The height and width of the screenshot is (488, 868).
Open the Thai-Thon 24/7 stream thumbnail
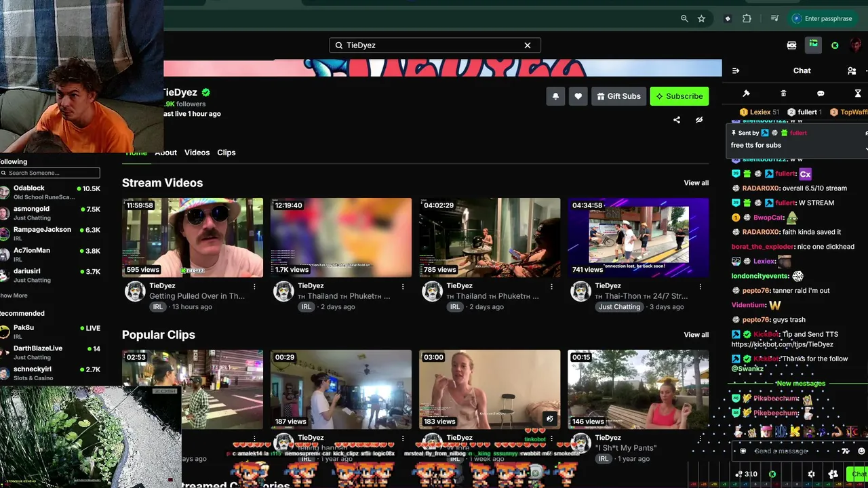click(638, 237)
